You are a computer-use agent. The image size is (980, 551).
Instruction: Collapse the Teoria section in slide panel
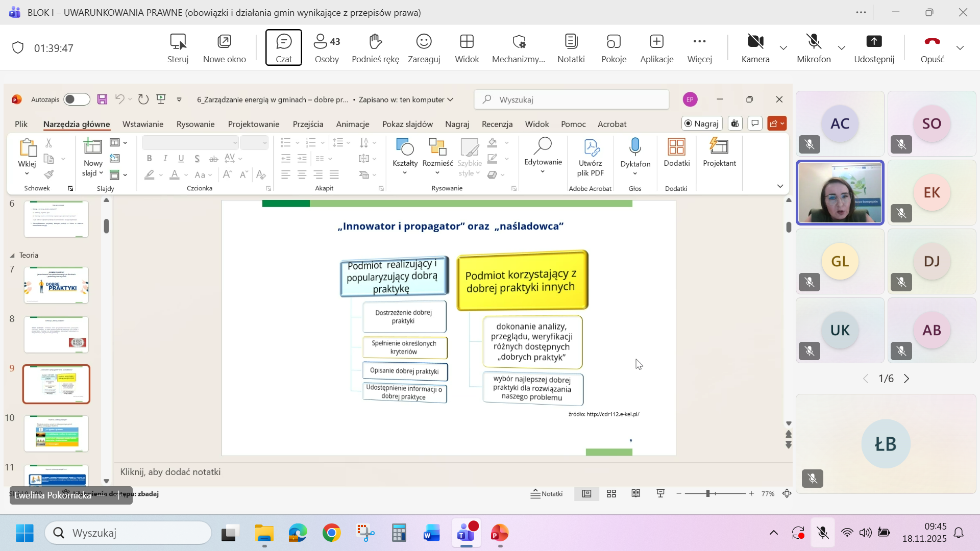click(12, 255)
